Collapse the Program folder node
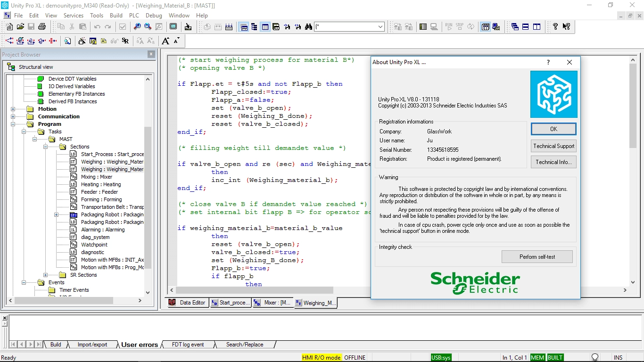644x362 pixels. click(x=13, y=124)
